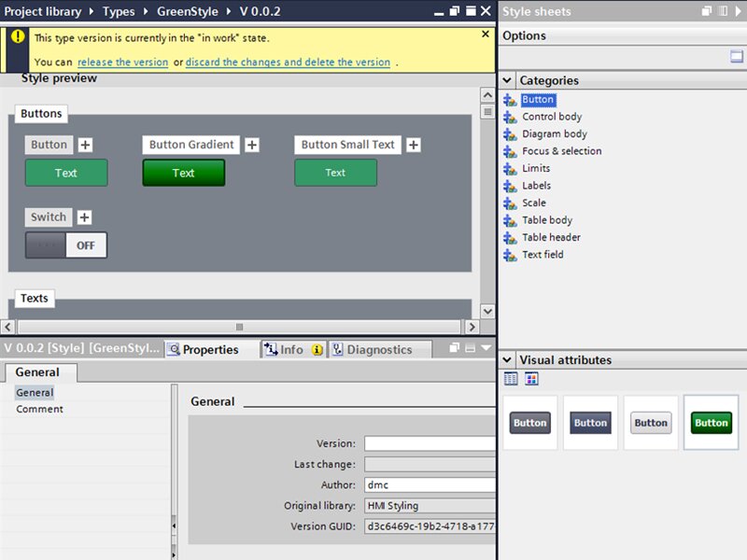Select the green Button visual attribute
This screenshot has width=747, height=560.
[x=712, y=423]
